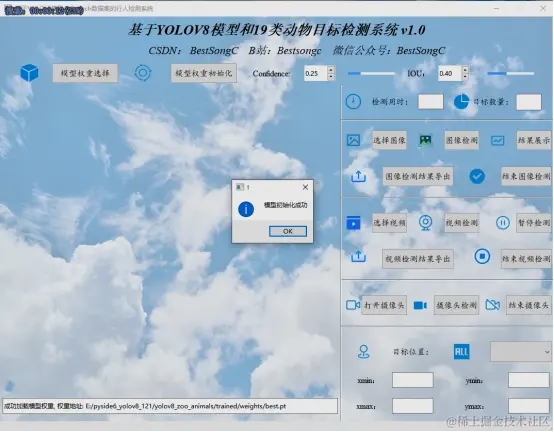Click the stop circle icon
Screen dimensions: 554x432
pos(482,256)
